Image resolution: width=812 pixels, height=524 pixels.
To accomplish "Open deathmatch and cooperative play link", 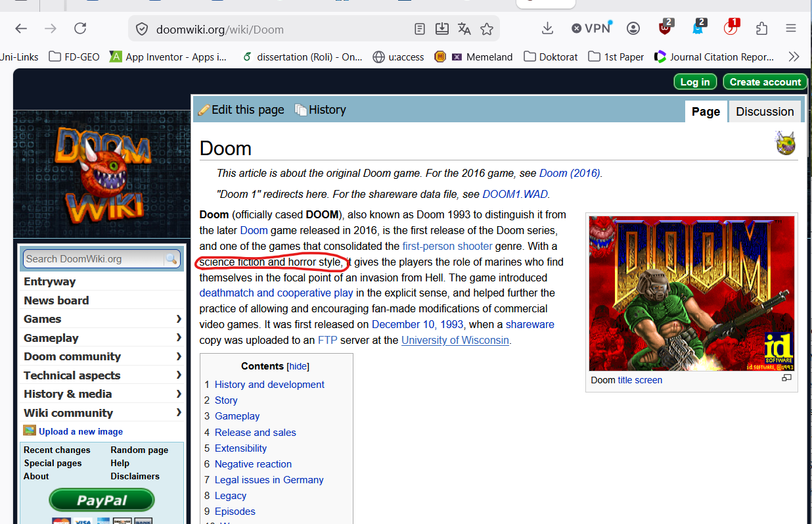I will coord(277,293).
